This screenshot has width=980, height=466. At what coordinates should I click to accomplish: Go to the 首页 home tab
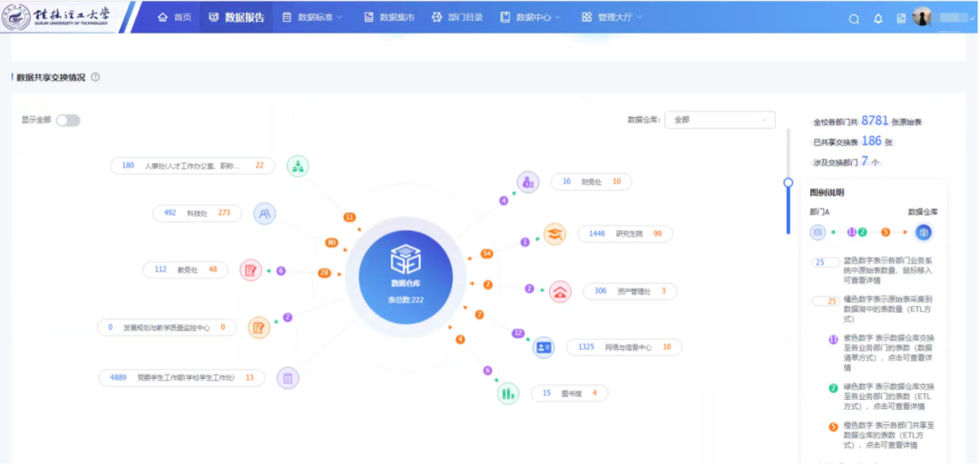pyautogui.click(x=174, y=17)
